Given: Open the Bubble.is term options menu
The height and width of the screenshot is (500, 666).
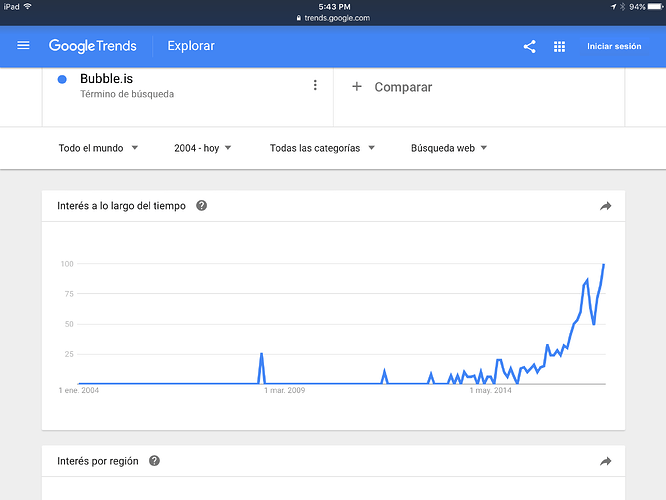Looking at the screenshot, I should point(315,86).
